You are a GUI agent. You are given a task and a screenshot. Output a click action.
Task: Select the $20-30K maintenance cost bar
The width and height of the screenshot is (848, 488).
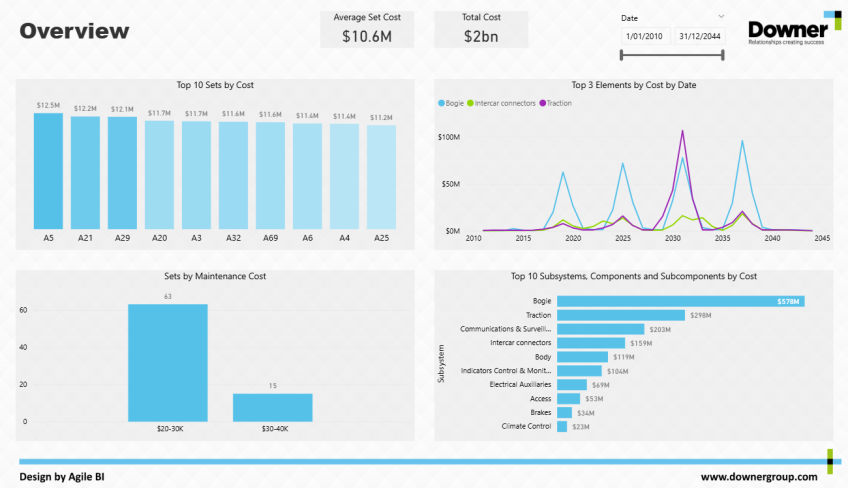coord(168,362)
